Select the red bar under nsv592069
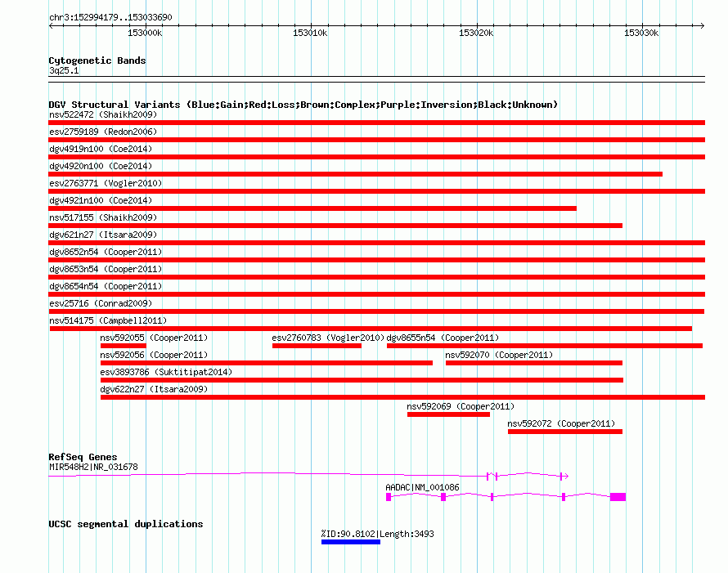This screenshot has width=728, height=573. pos(448,414)
